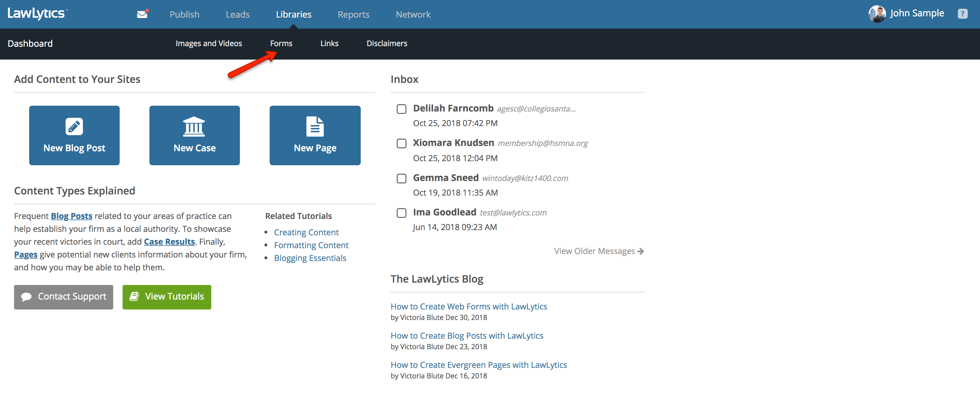This screenshot has width=980, height=407.
Task: Check the Ima Goodlead message checkbox
Action: (401, 213)
